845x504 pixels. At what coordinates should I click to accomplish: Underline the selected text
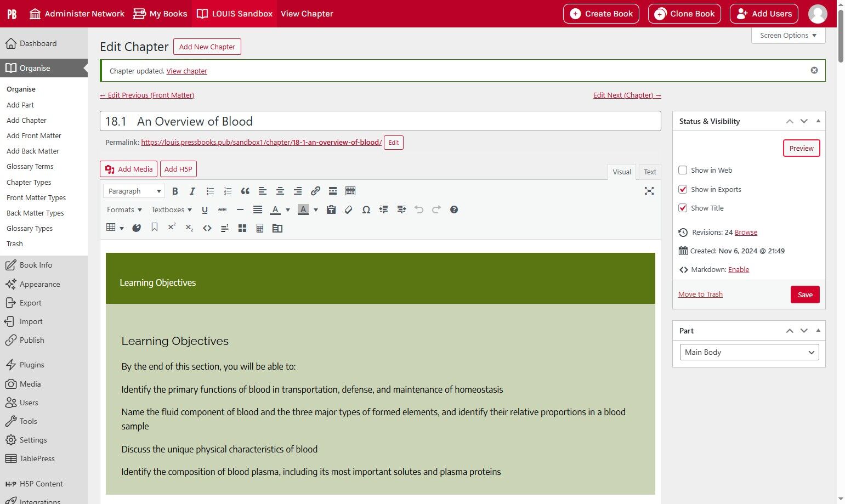pos(205,209)
